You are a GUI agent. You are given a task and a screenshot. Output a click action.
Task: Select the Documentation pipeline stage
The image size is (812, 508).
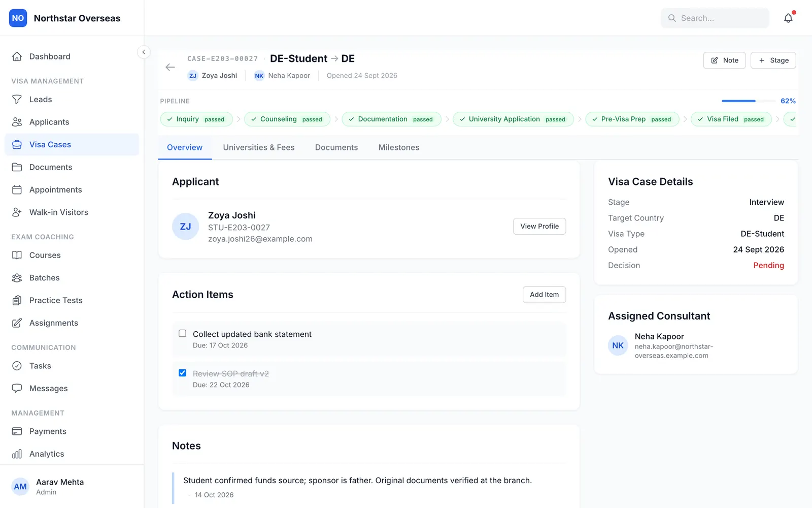point(391,119)
